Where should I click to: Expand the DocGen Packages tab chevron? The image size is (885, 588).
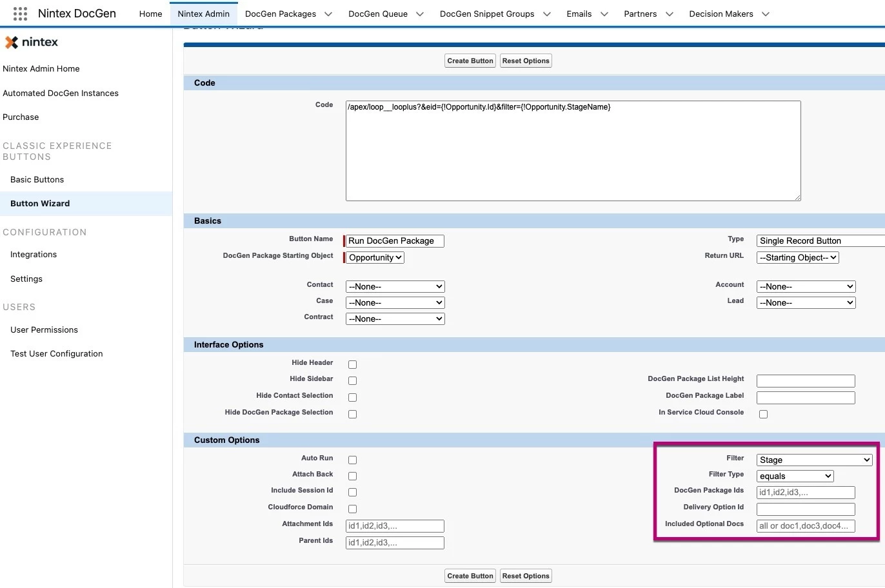pyautogui.click(x=328, y=14)
